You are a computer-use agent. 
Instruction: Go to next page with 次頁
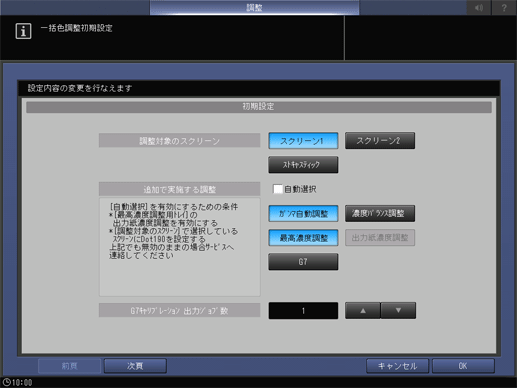(x=135, y=366)
